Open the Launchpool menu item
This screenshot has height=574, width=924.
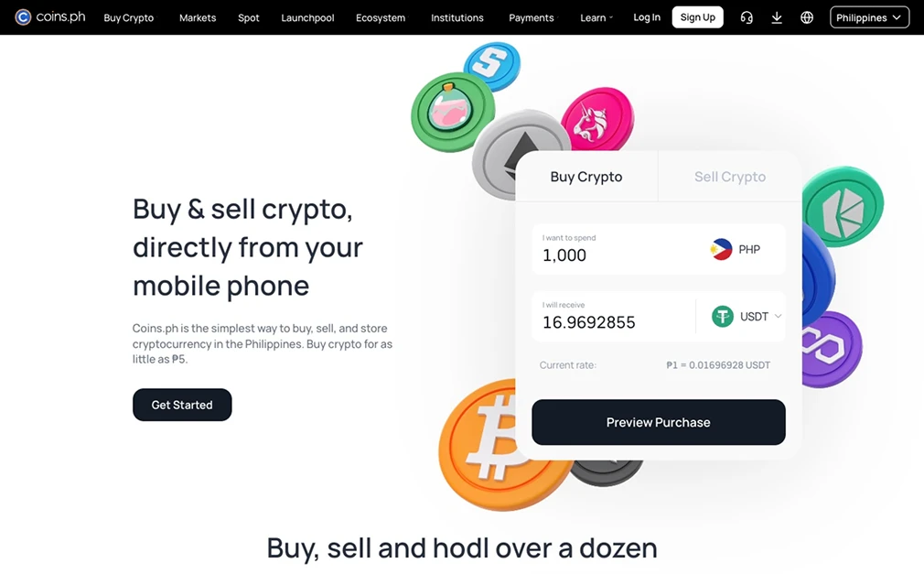click(x=307, y=17)
